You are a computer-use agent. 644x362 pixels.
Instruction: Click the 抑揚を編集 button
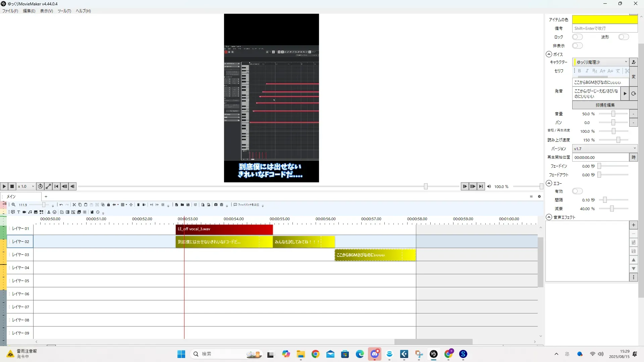tap(605, 105)
